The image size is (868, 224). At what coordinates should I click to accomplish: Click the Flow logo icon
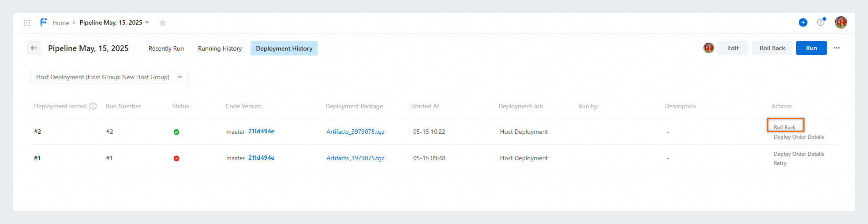point(43,22)
